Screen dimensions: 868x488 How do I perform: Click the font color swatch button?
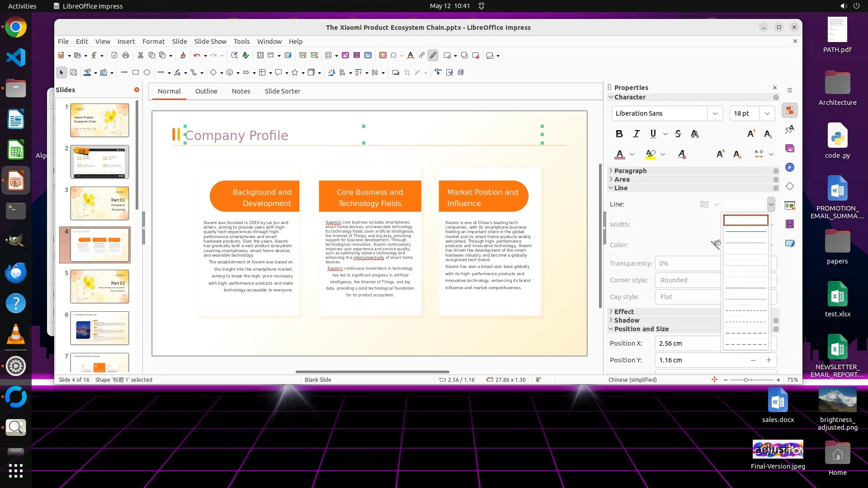click(620, 155)
